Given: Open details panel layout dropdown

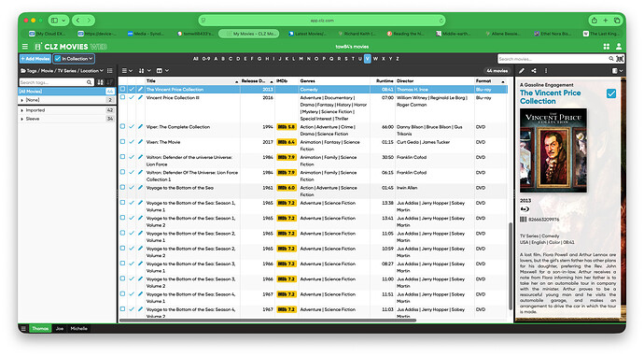Looking at the screenshot, I should 617,71.
